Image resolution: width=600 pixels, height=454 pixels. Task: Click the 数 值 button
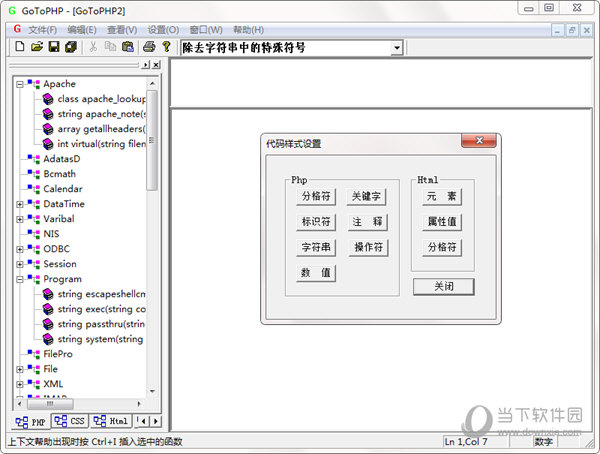(x=316, y=273)
